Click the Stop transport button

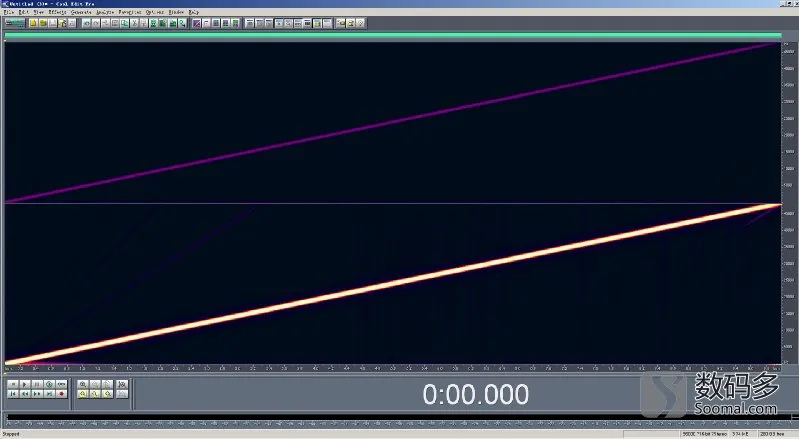coord(13,385)
